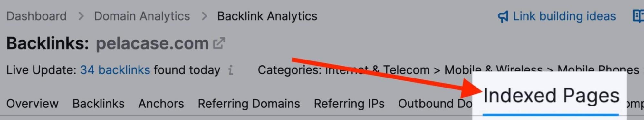Viewport: 644px width, 120px height.
Task: Open the Domain Analytics breadcrumb
Action: 142,16
